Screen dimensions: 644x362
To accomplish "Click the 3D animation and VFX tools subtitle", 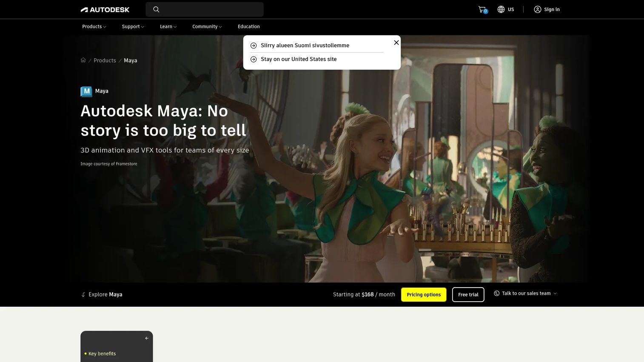I will [x=165, y=150].
